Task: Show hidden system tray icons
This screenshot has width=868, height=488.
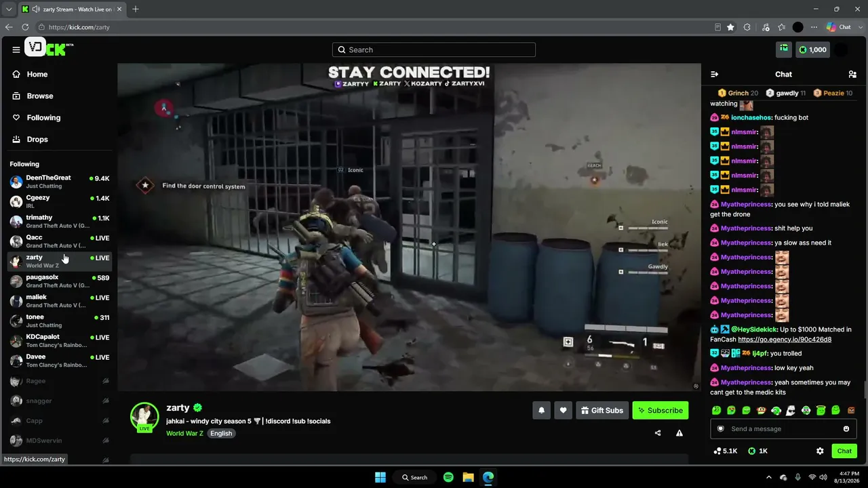Action: pos(768,477)
